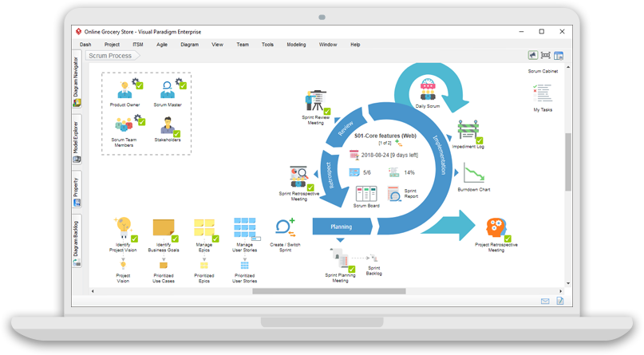644x355 pixels.
Task: Click the fit-to-screen toolbar icon
Action: [x=546, y=55]
